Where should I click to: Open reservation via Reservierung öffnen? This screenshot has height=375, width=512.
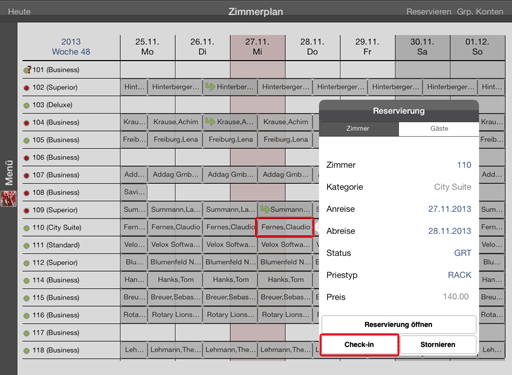[399, 325]
